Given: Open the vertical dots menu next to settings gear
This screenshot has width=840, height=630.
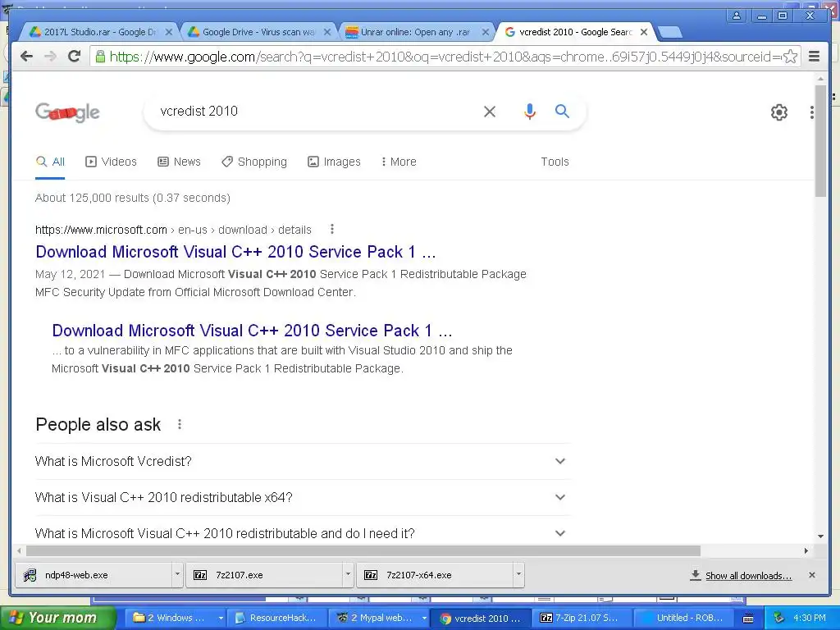Looking at the screenshot, I should click(812, 112).
